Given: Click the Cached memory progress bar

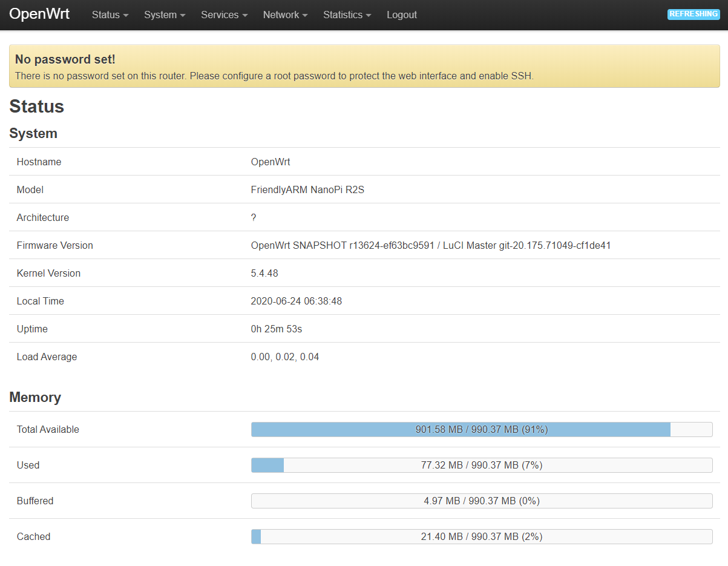Looking at the screenshot, I should pyautogui.click(x=482, y=537).
